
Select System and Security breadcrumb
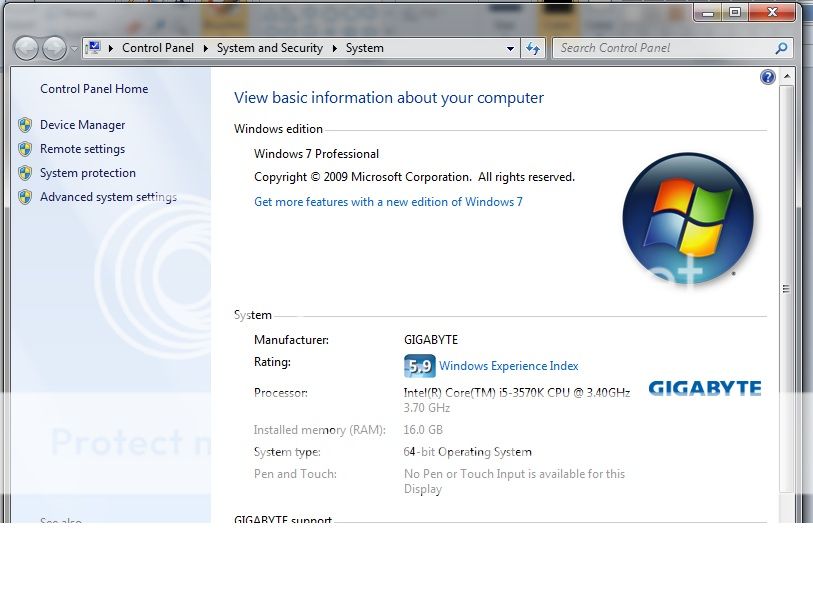[x=270, y=48]
